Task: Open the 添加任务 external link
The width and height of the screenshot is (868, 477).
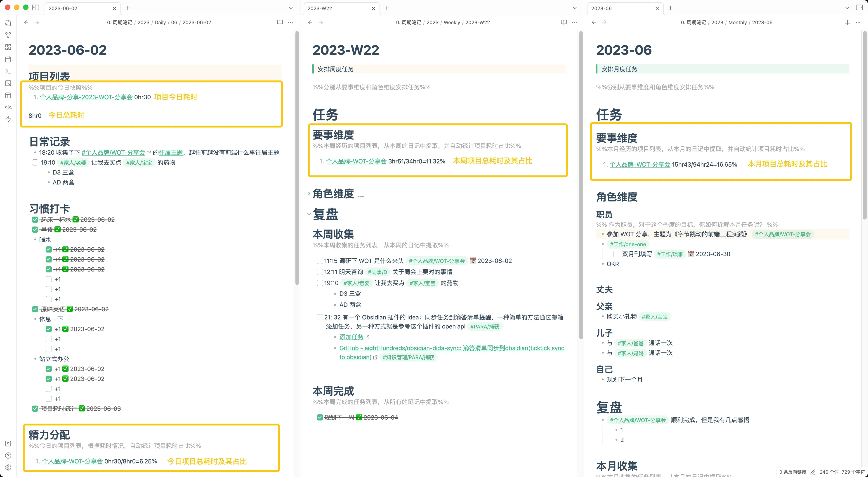Action: point(351,337)
